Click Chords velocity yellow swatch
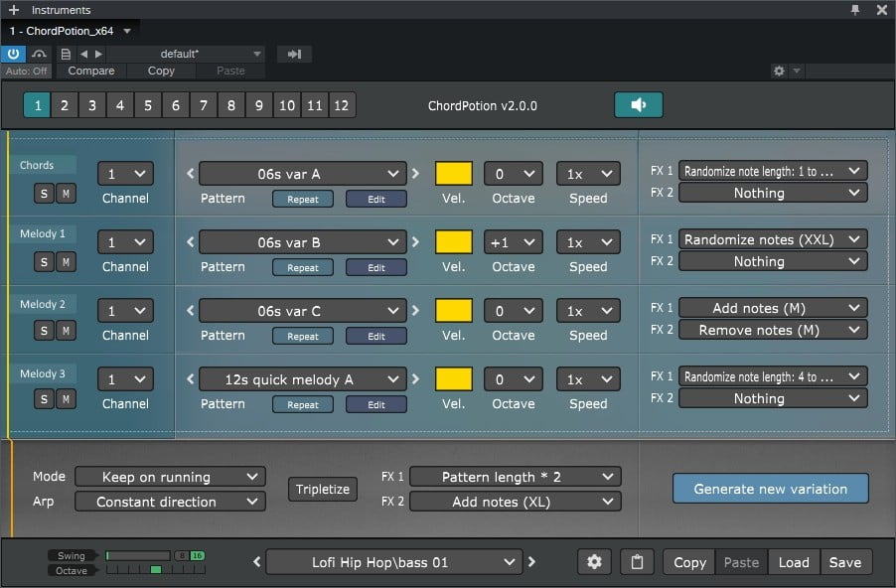Viewport: 896px width, 588px height. (454, 174)
